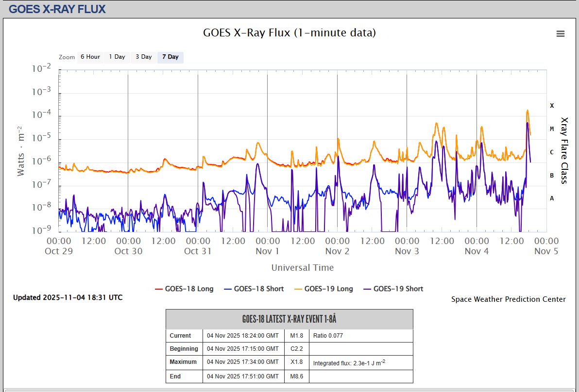579x392 pixels.
Task: Click the red GOES-18 Long line swatch
Action: 158,289
